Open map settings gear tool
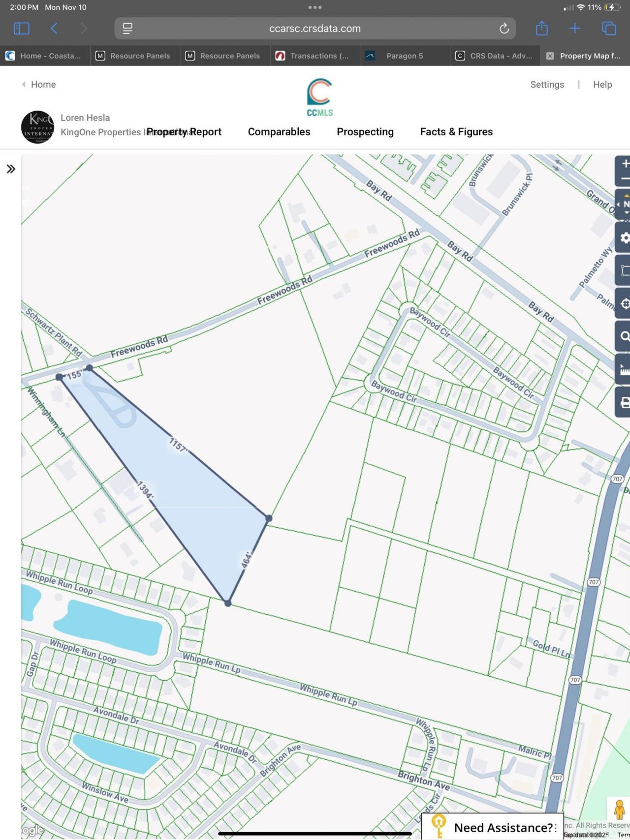 [x=624, y=238]
